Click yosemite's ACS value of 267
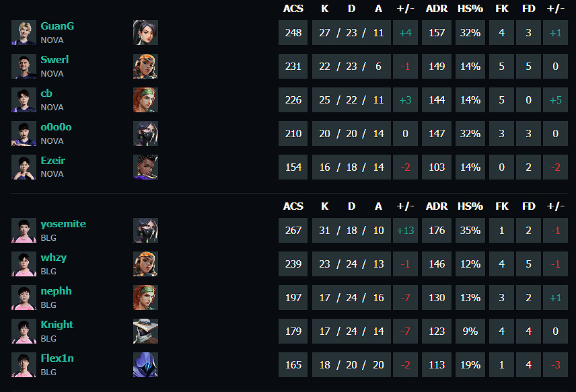Viewport: 576px width, 392px height. [x=293, y=231]
